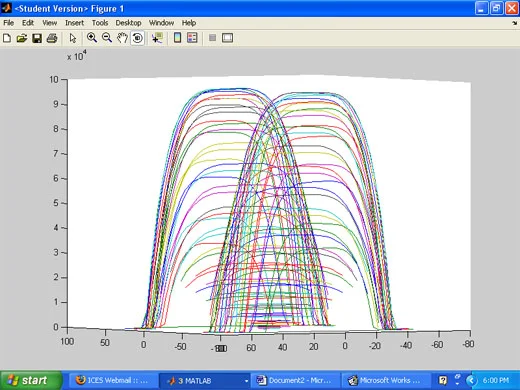Viewport: 520px width, 390px height.
Task: Click the x 10^4 axis exponent label
Action: coord(77,56)
